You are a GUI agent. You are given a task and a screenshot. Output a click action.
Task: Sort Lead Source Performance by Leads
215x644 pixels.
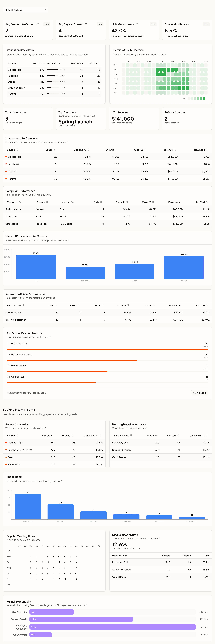pyautogui.click(x=51, y=150)
